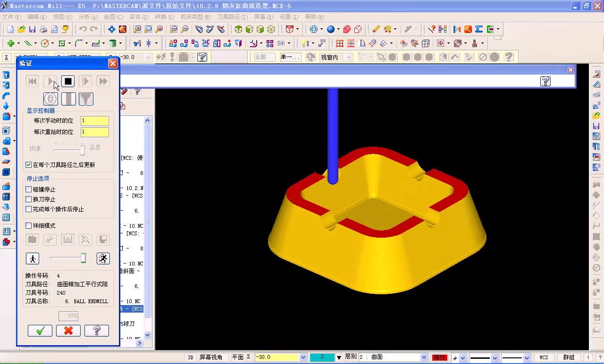
Task: Click the green plus create point icon
Action: pos(10,43)
